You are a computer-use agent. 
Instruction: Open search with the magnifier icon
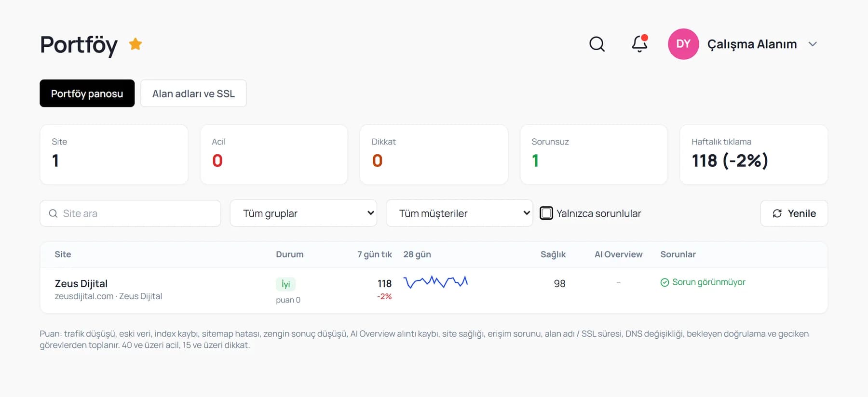point(597,44)
